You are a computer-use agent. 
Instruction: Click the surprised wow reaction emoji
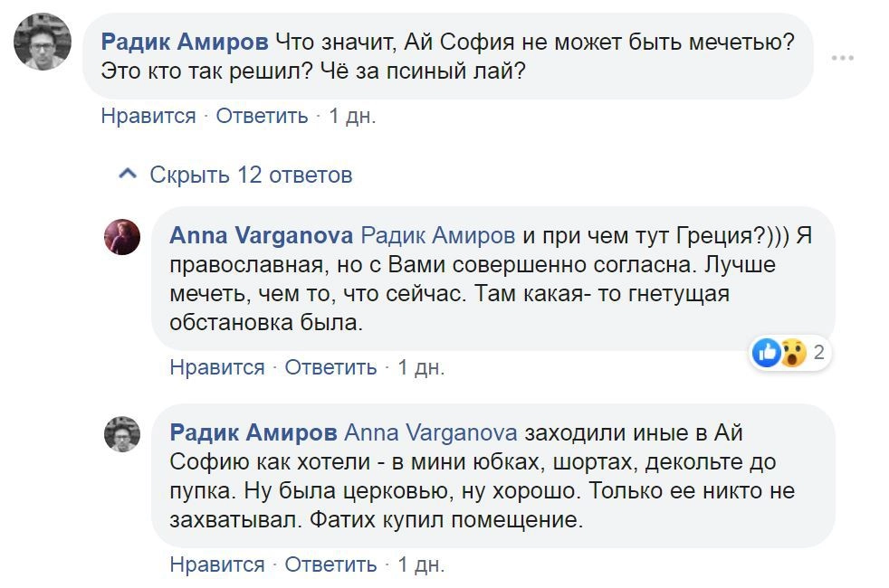tap(792, 353)
